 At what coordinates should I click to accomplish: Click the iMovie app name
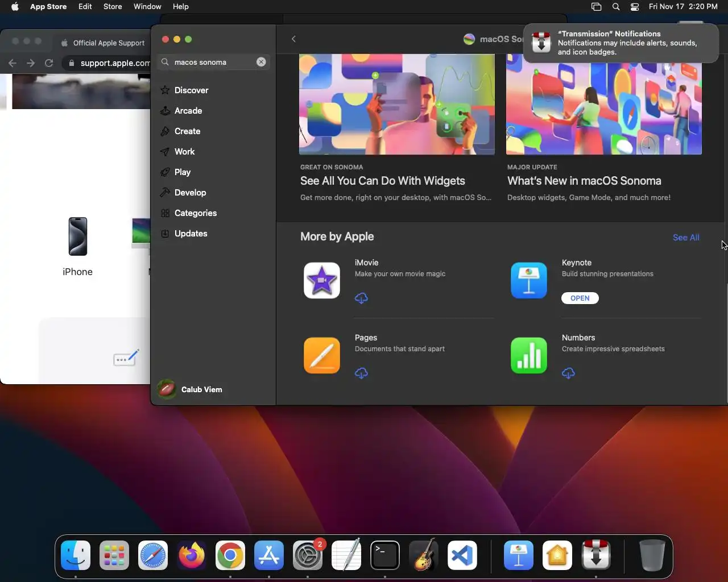point(366,263)
